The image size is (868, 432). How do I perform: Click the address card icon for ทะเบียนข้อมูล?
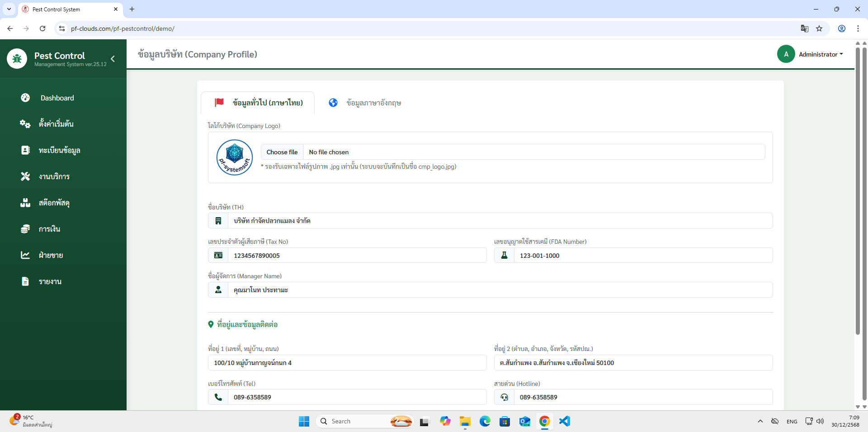coord(25,150)
